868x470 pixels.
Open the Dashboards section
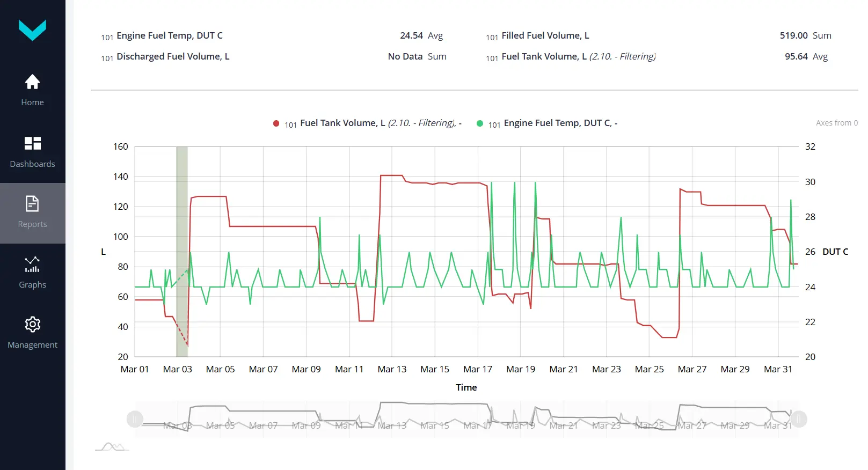[x=32, y=152]
